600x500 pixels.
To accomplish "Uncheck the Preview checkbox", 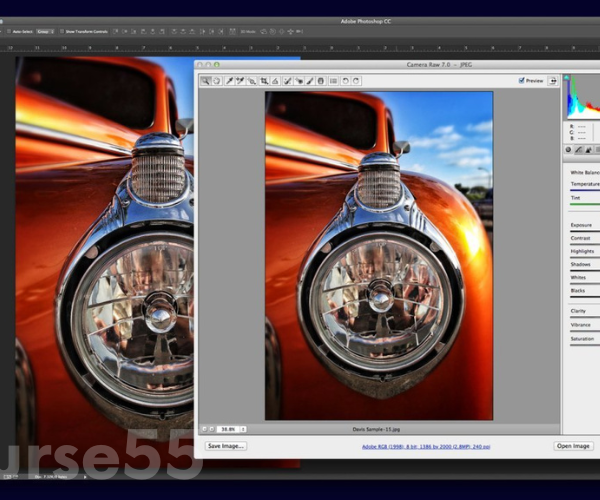I will [x=521, y=80].
